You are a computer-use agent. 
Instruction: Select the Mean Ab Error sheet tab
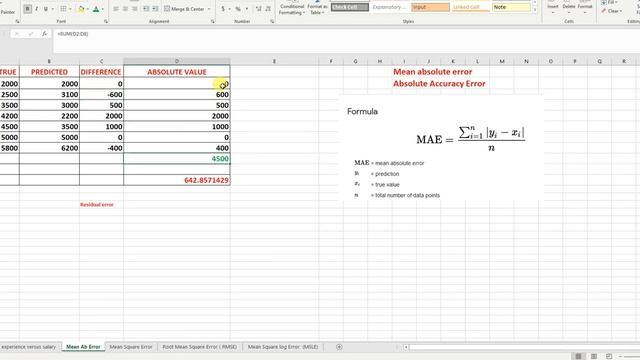pyautogui.click(x=83, y=347)
